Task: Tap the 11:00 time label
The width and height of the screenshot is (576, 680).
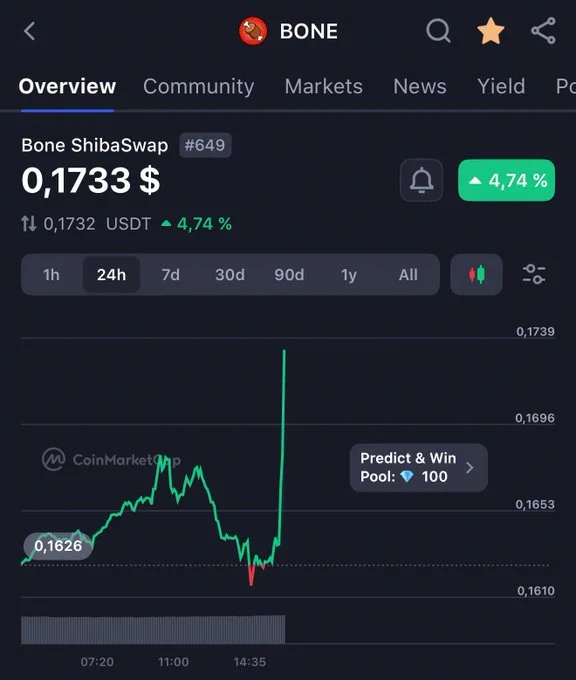Action: 173,662
